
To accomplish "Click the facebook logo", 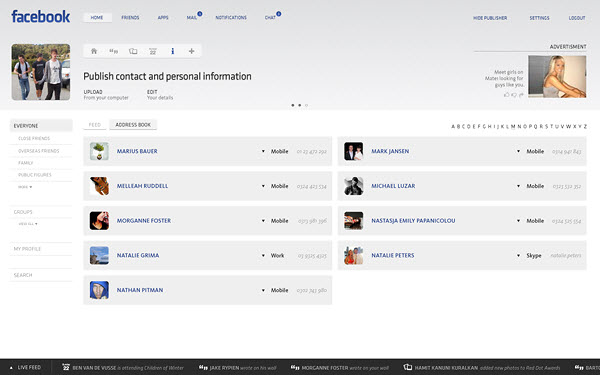I will coord(41,16).
